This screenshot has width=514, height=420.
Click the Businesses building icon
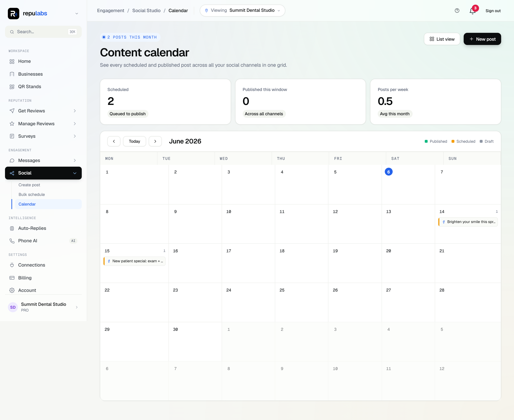(x=12, y=74)
